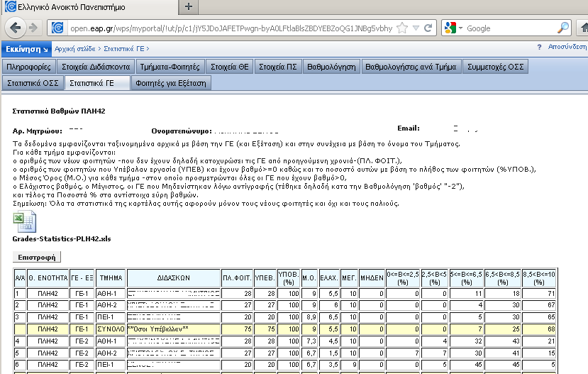Click the ΜΕΓ. column header
The width and height of the screenshot is (588, 374).
(x=349, y=278)
